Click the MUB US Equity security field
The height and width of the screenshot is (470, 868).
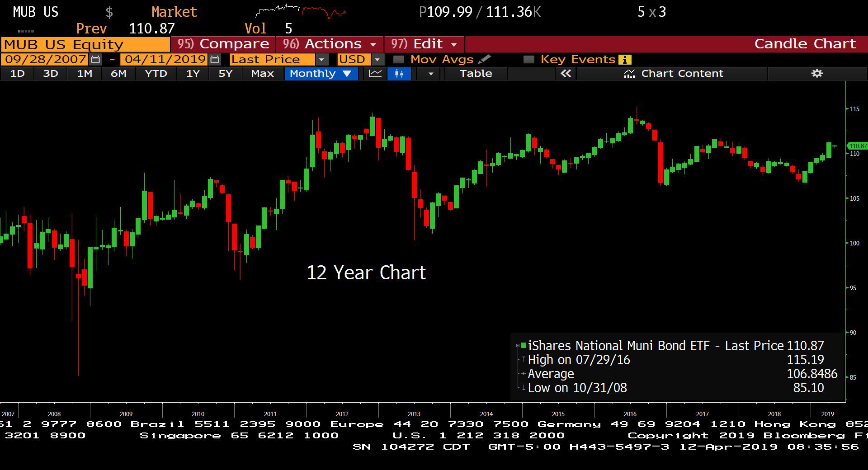(85, 44)
